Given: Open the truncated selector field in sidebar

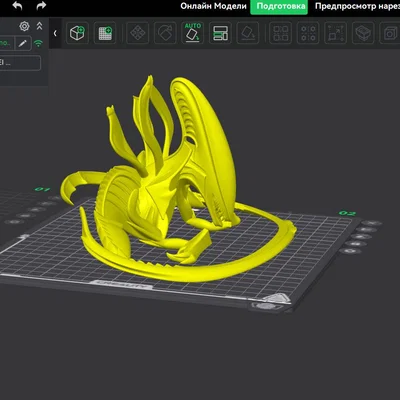Looking at the screenshot, I should point(20,63).
